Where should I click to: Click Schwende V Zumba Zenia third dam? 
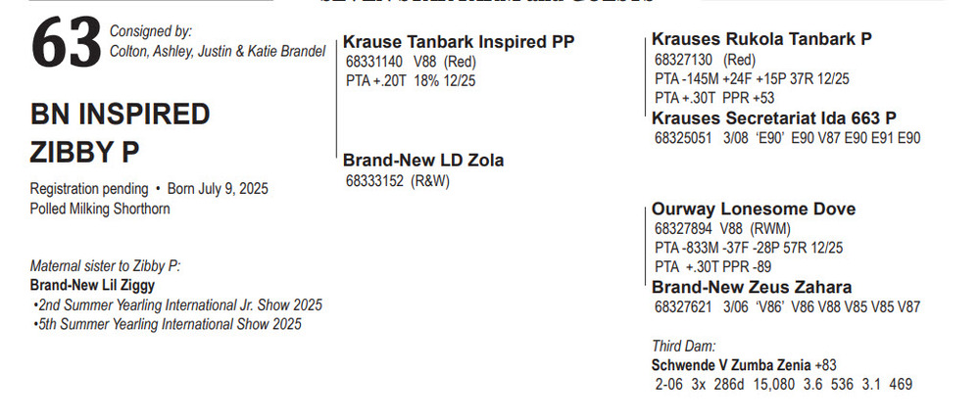coord(732,365)
